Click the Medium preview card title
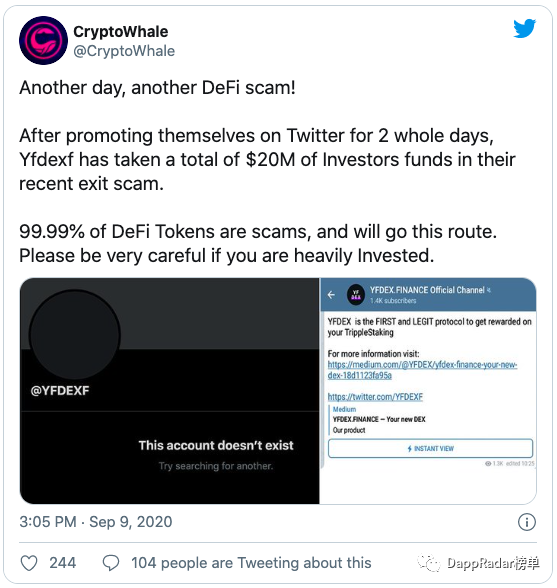This screenshot has width=557, height=588. tap(379, 419)
